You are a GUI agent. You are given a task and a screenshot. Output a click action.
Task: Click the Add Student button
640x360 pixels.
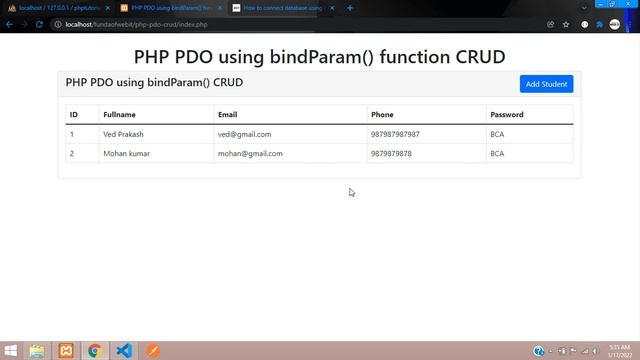546,84
